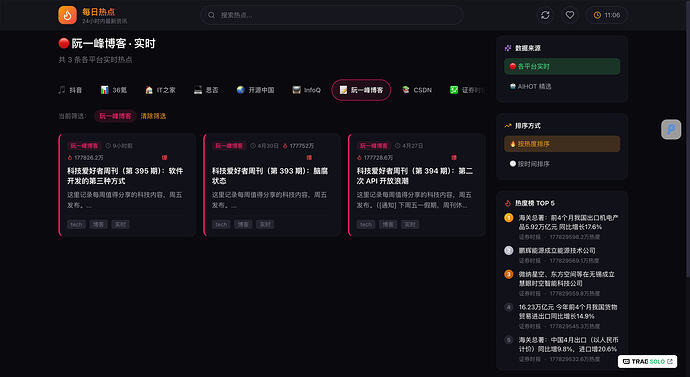The image size is (690, 377).
Task: Select the highlighted 阮一峰博客 platform tab
Action: (x=361, y=90)
